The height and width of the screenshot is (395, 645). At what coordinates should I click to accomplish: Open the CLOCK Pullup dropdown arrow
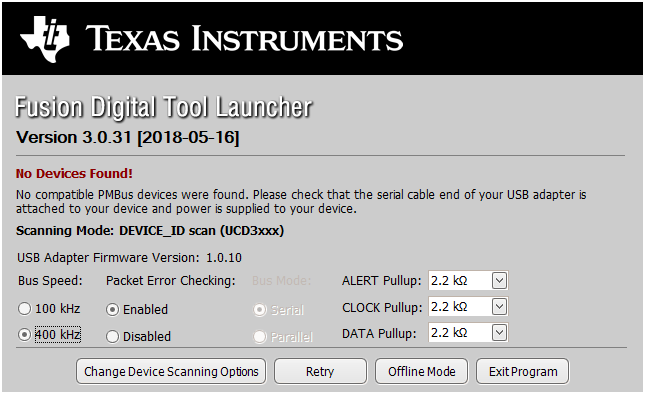(499, 307)
